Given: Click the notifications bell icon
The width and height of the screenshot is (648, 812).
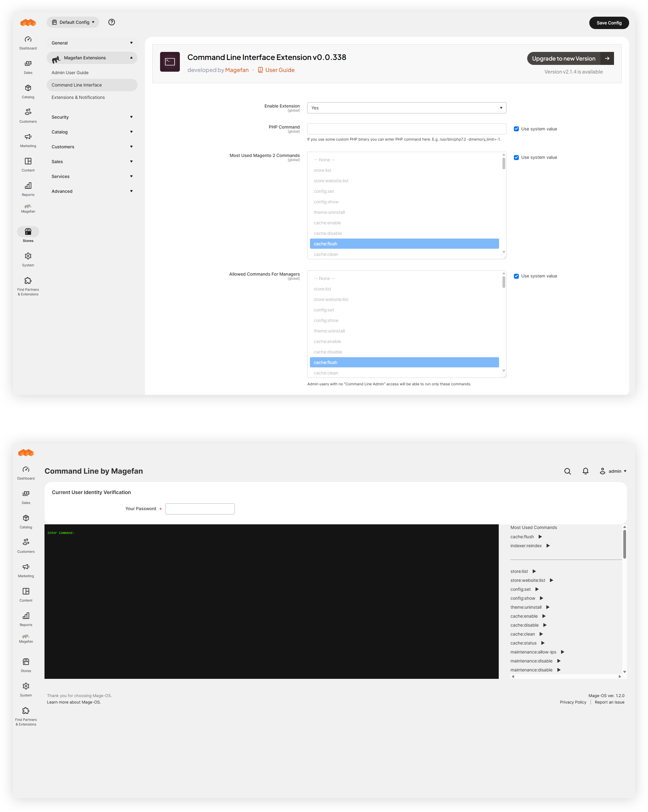Looking at the screenshot, I should click(x=586, y=471).
